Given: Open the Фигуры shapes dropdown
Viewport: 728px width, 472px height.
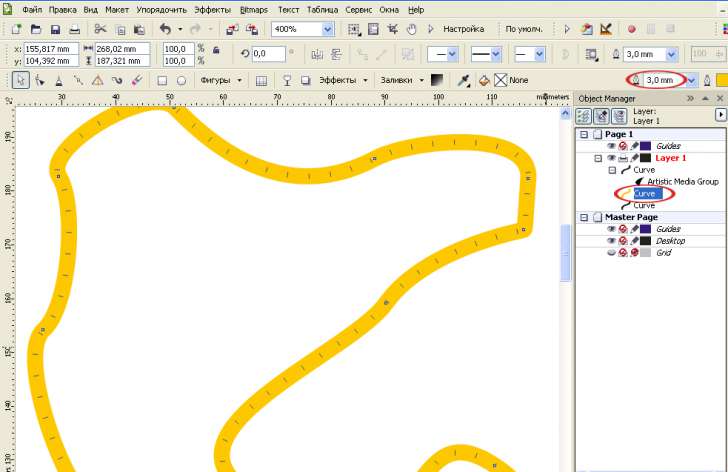Looking at the screenshot, I should click(x=221, y=80).
